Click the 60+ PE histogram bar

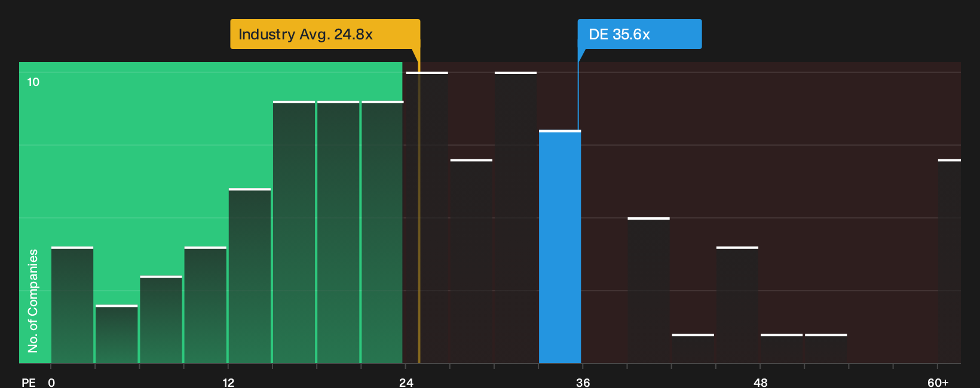[950, 261]
